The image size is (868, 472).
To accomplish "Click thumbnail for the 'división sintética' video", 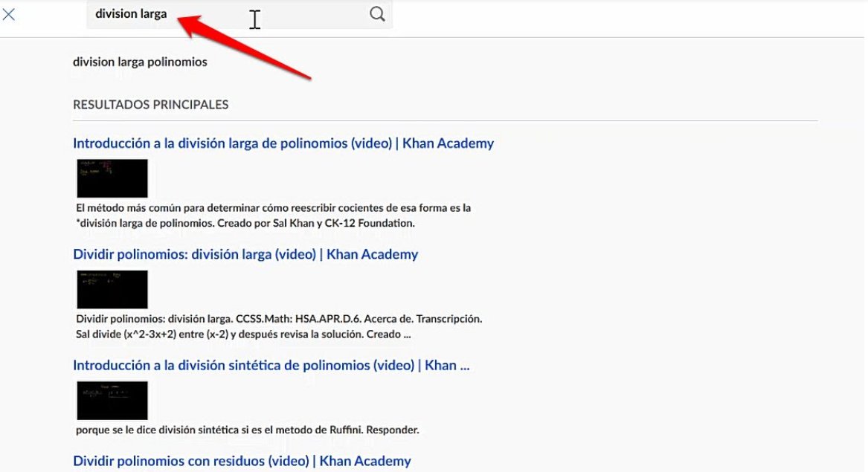I will point(112,401).
